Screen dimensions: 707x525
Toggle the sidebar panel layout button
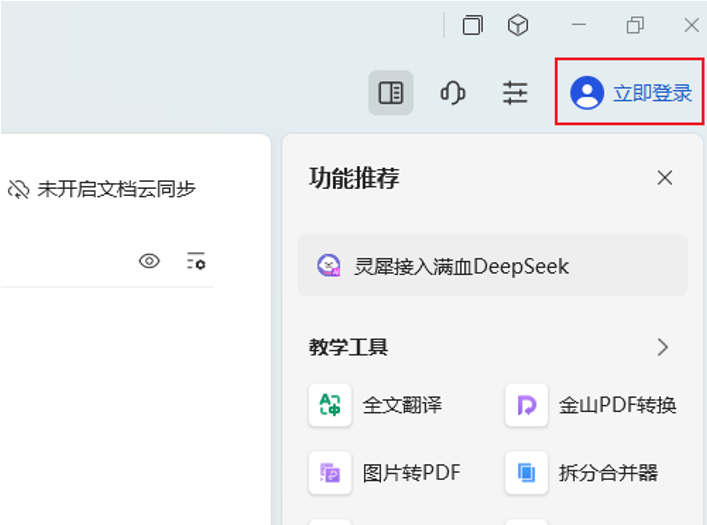391,93
